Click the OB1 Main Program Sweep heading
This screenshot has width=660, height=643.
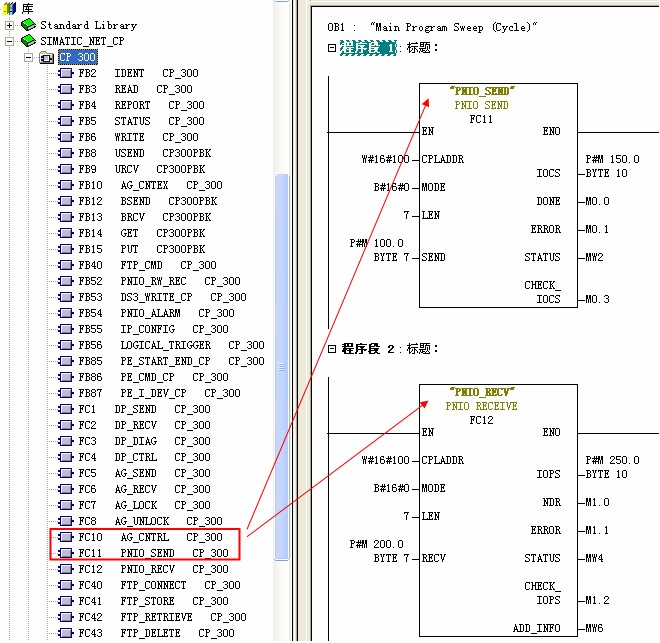point(432,27)
